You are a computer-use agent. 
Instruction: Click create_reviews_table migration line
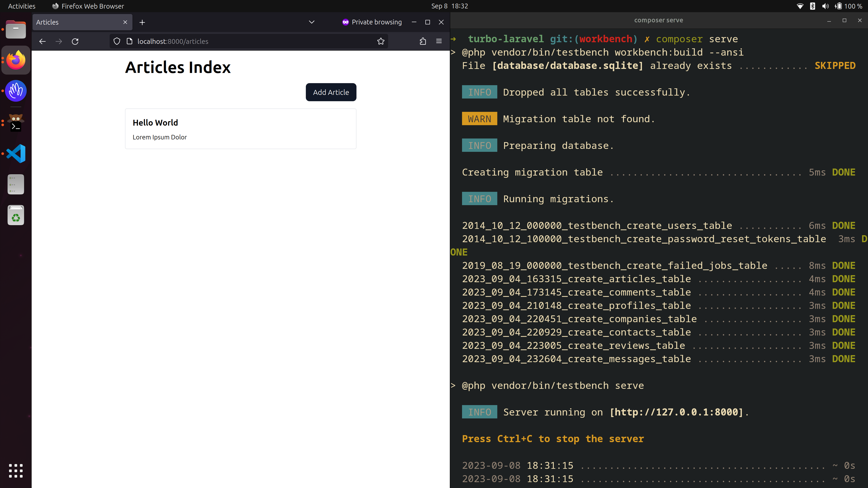[658, 345]
